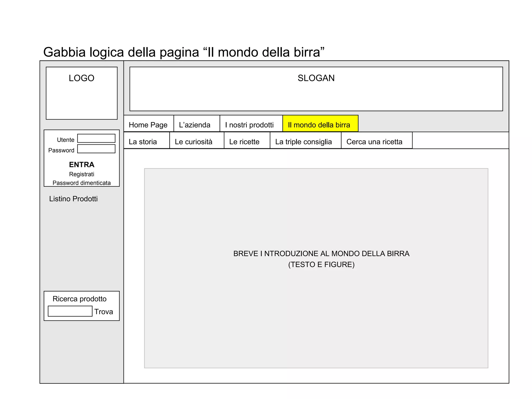532x399 pixels.
Task: Click the LOGO placeholder box
Action: pos(82,93)
